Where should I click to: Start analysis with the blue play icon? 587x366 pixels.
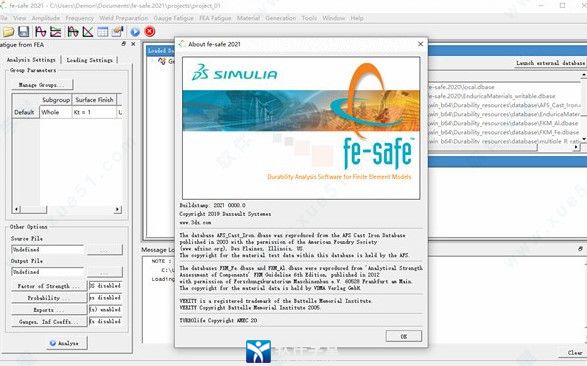(x=135, y=32)
